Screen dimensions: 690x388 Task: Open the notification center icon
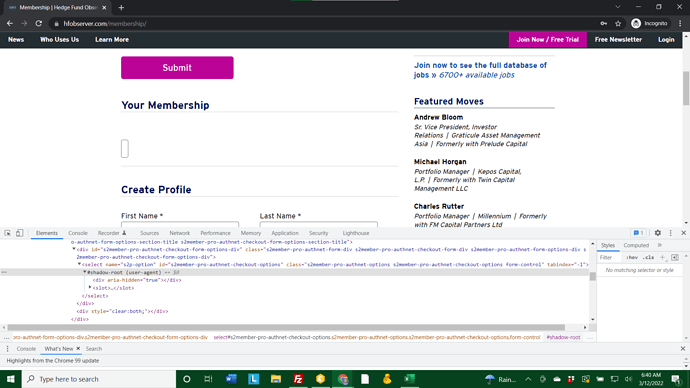[x=676, y=379]
